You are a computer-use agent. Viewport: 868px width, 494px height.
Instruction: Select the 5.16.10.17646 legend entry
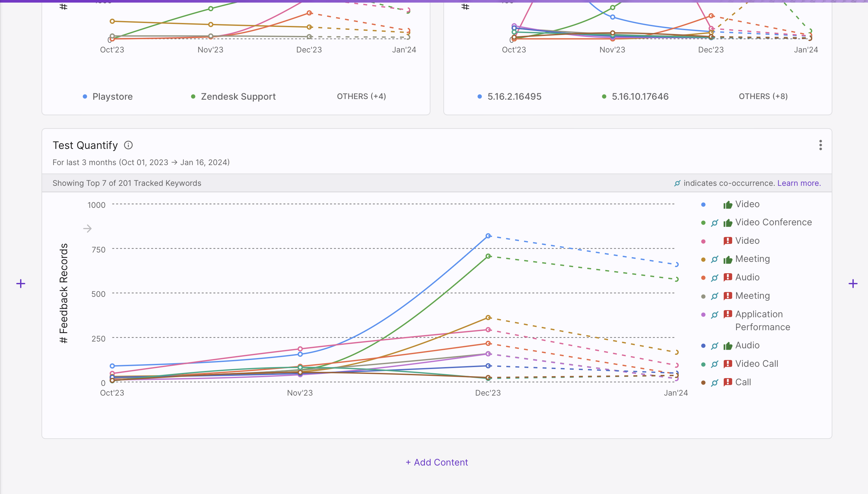click(635, 97)
